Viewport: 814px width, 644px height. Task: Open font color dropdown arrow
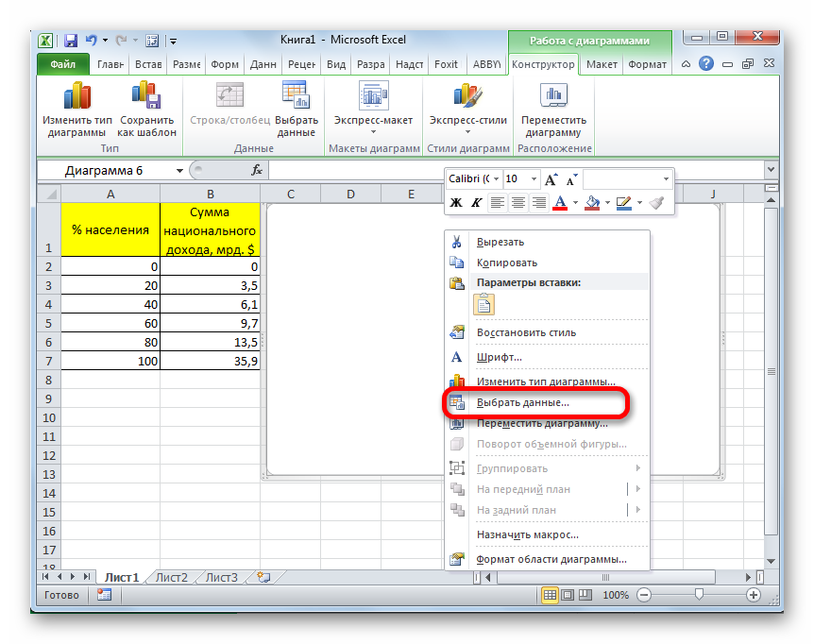[575, 202]
